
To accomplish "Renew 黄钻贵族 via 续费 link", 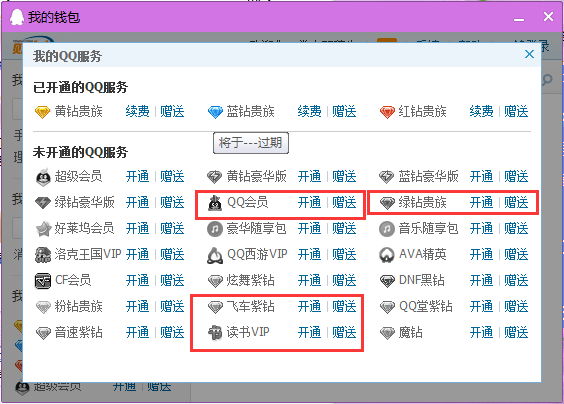I will (137, 112).
